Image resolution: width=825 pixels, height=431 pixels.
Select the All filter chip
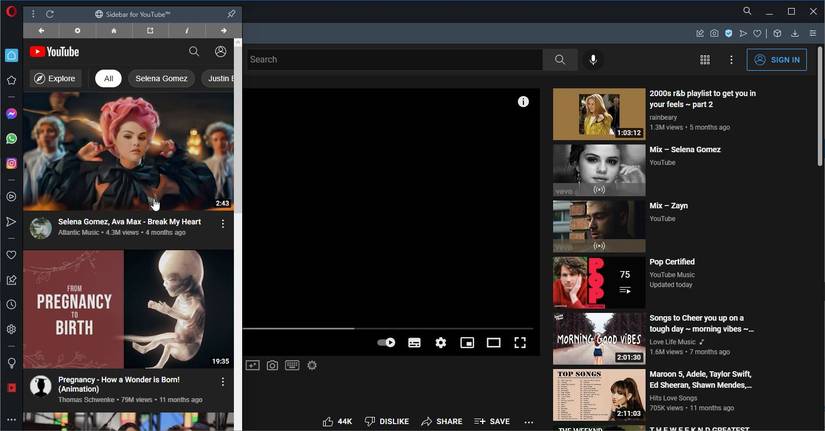(108, 78)
